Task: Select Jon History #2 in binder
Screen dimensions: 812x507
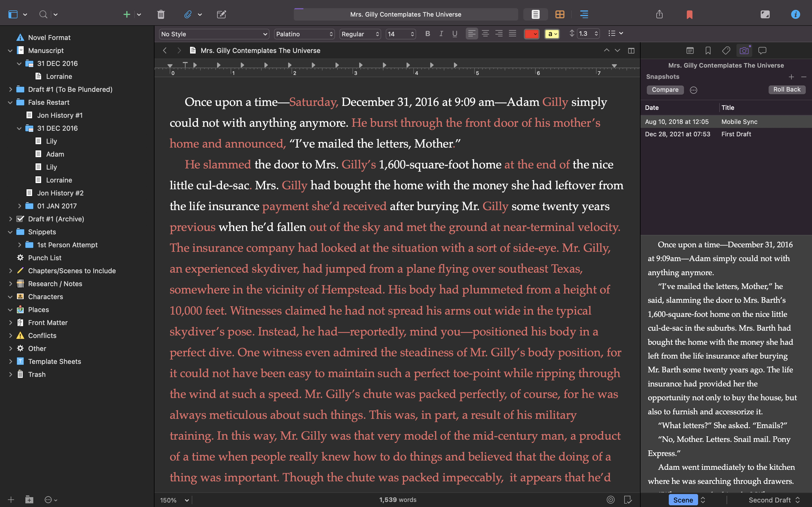Action: tap(60, 193)
